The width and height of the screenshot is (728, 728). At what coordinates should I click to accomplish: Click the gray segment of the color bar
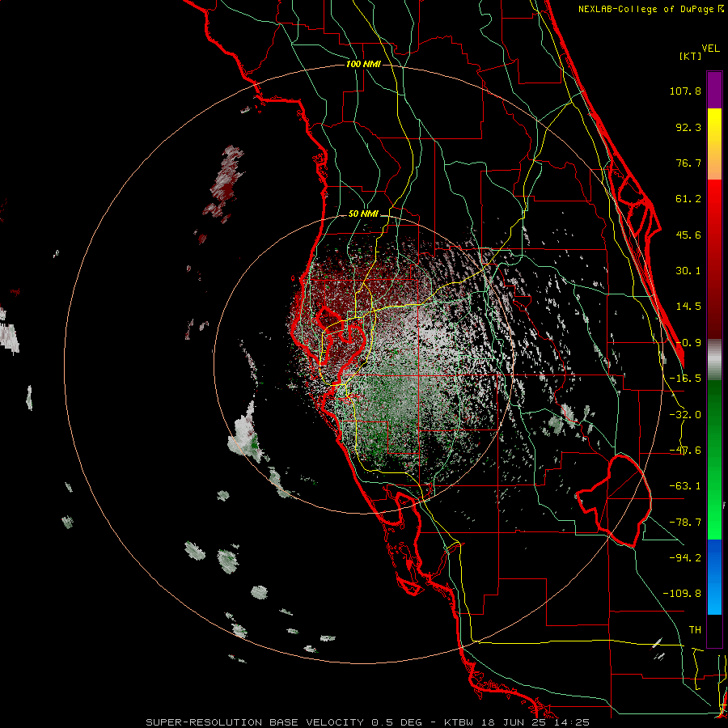714,360
